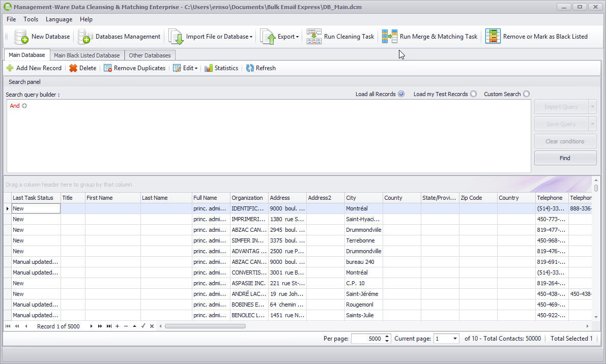
Task: Click the Export toolbar icon
Action: point(268,37)
